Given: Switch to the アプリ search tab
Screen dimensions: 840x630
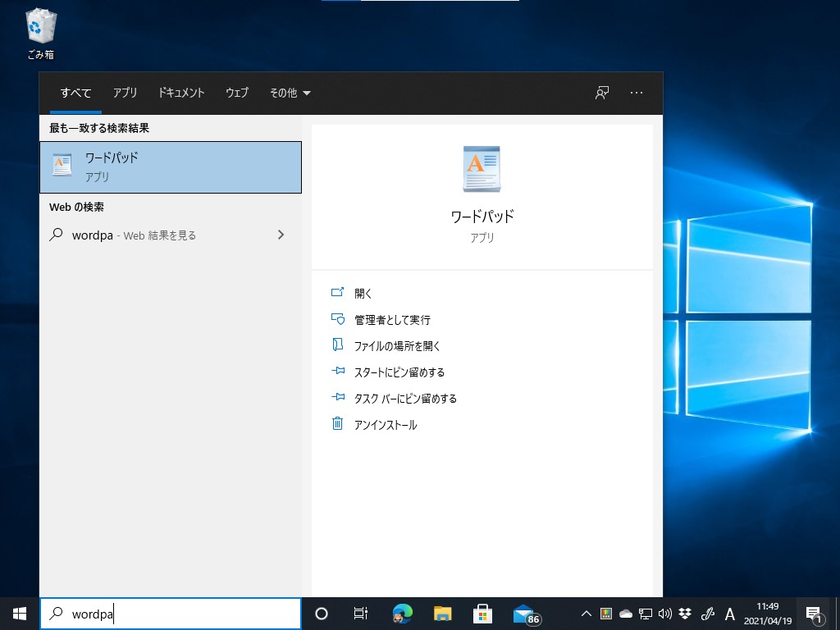Looking at the screenshot, I should point(125,93).
